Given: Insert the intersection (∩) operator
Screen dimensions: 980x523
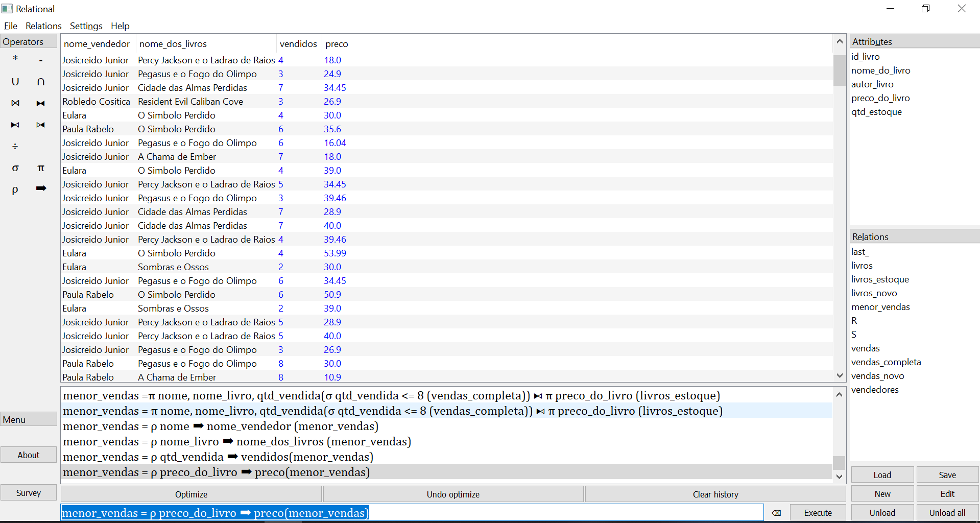Looking at the screenshot, I should 41,81.
